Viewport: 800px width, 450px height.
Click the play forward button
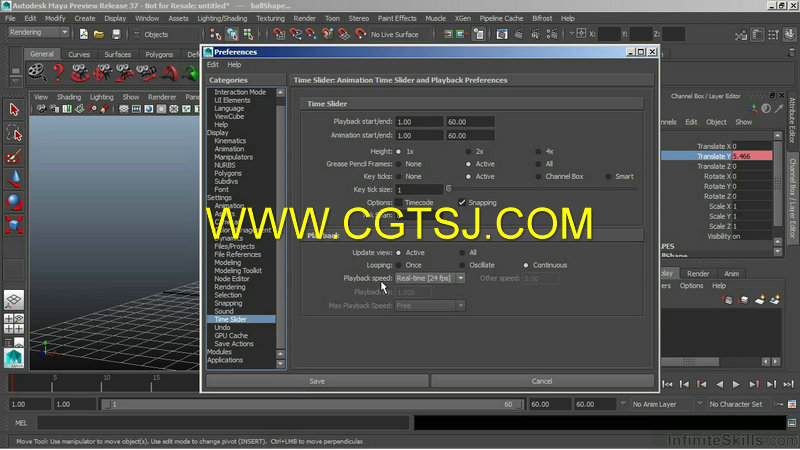(736, 384)
